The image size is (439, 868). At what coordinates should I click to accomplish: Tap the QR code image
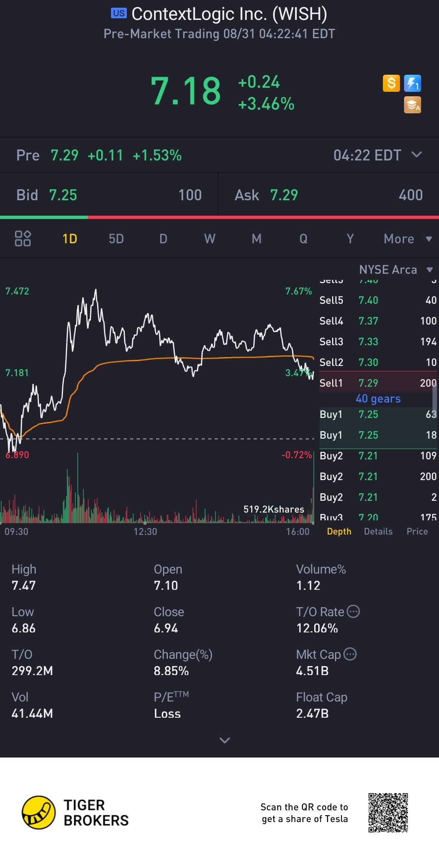click(x=388, y=812)
